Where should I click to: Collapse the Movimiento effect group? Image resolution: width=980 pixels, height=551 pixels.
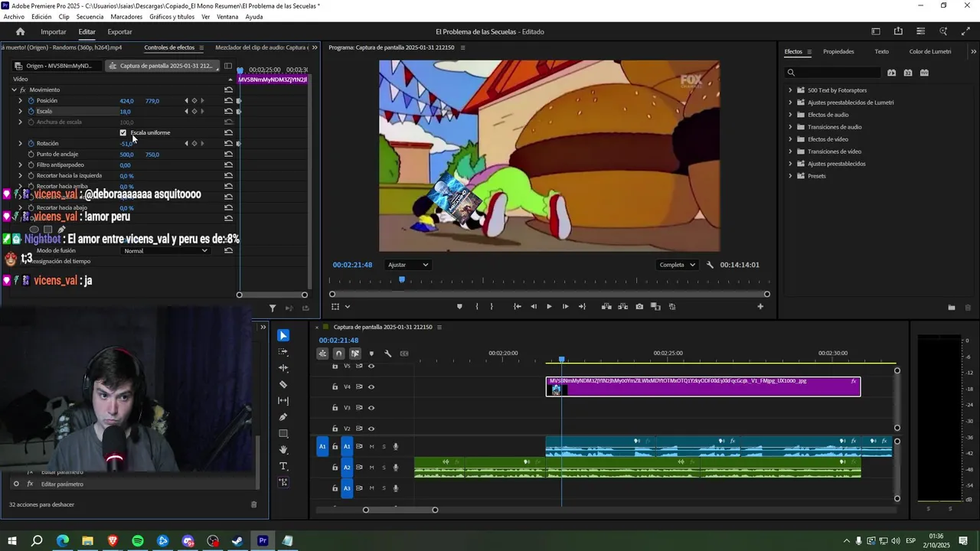pos(14,90)
